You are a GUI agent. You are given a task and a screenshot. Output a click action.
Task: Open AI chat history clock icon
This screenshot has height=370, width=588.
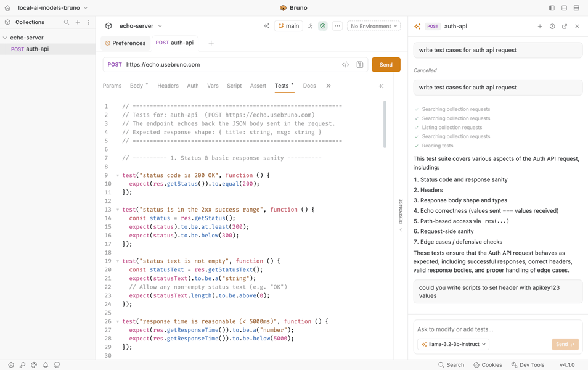[x=552, y=27]
